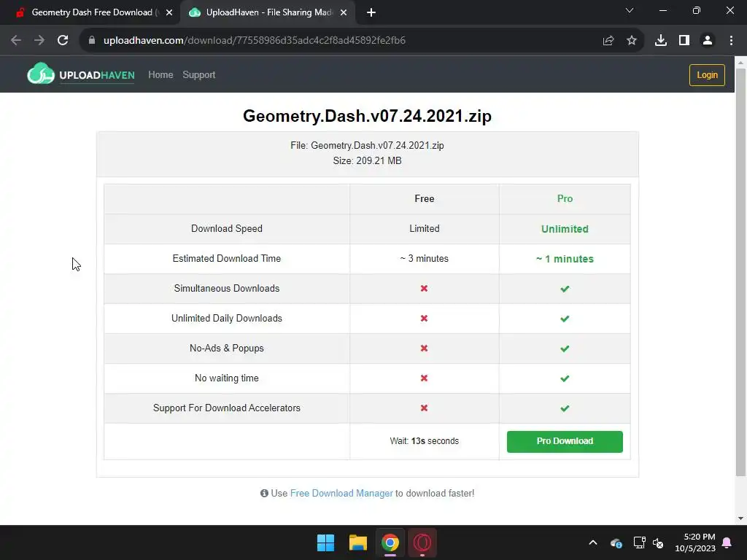Image resolution: width=747 pixels, height=560 pixels.
Task: Click the browser Forward arrow
Action: coord(39,41)
